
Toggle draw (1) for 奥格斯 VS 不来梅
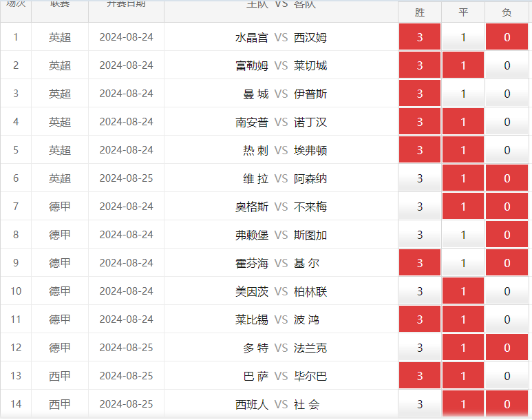463,206
